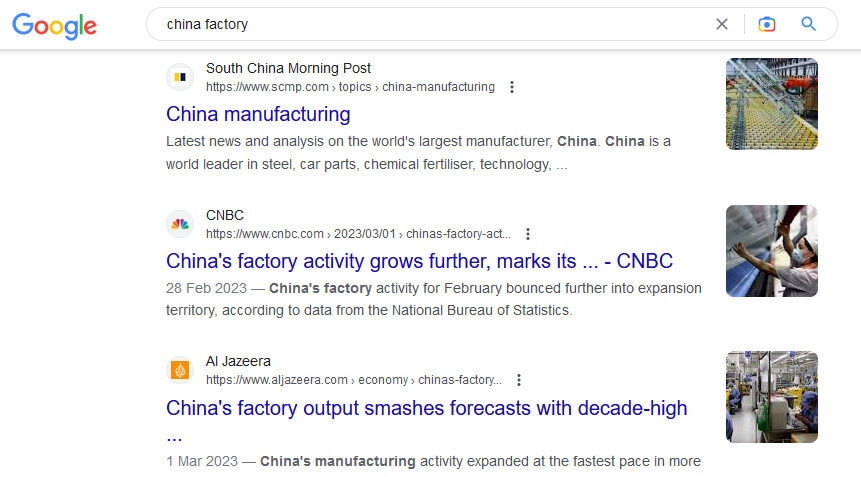
Task: Open the CNBC result thumbnail image
Action: (771, 251)
